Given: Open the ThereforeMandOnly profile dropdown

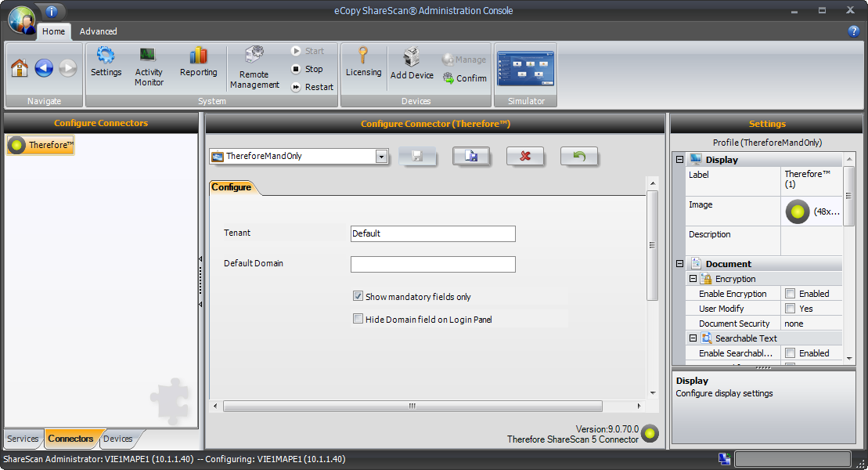Looking at the screenshot, I should [x=381, y=157].
